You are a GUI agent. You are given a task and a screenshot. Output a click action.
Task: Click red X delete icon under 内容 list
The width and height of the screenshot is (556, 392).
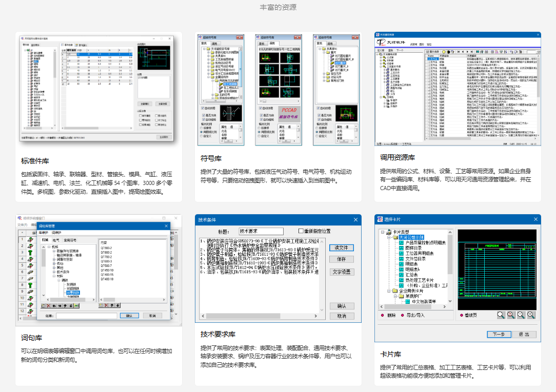[x=106, y=305]
